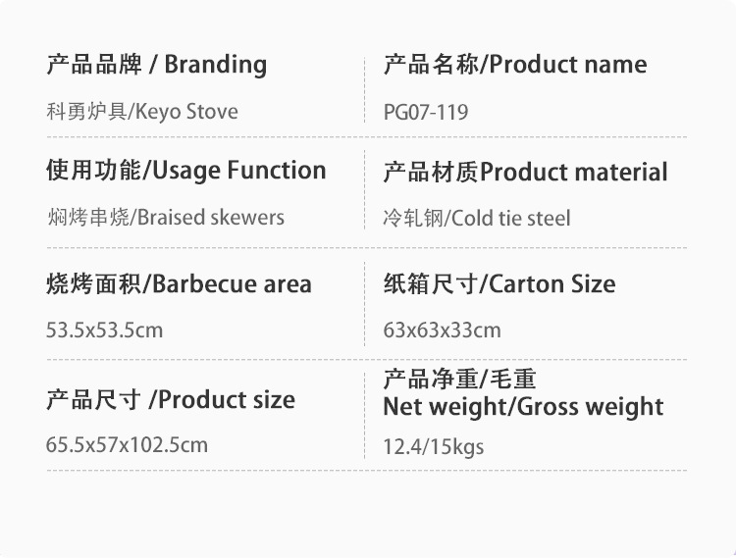Select the 65.5x57x102.5cm product dimensions
This screenshot has width=736, height=560.
pyautogui.click(x=127, y=444)
